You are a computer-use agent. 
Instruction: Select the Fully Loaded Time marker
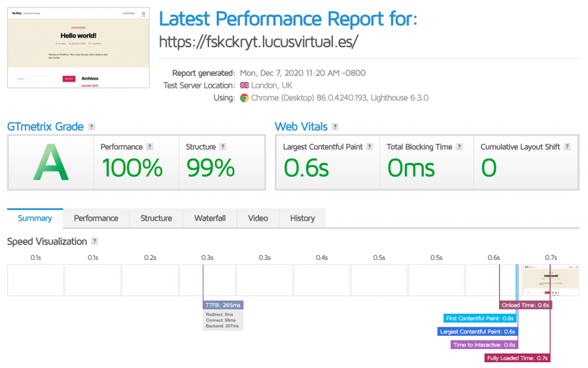point(517,358)
